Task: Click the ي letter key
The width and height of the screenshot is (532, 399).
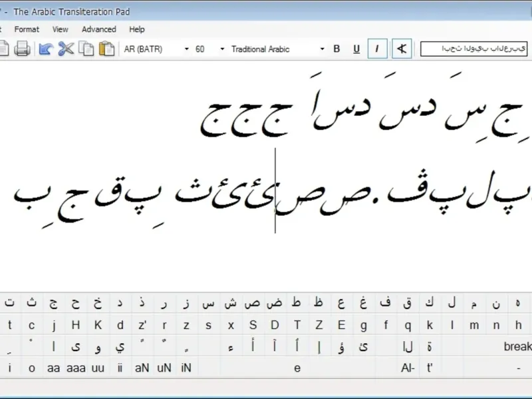Action: pos(120,346)
